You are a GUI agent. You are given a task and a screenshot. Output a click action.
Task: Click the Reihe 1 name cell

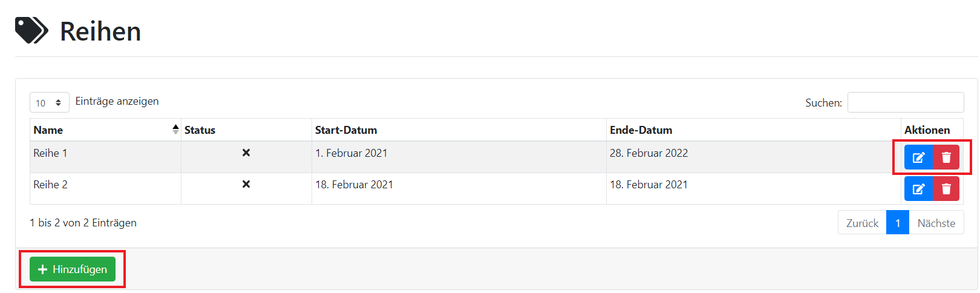(51, 153)
